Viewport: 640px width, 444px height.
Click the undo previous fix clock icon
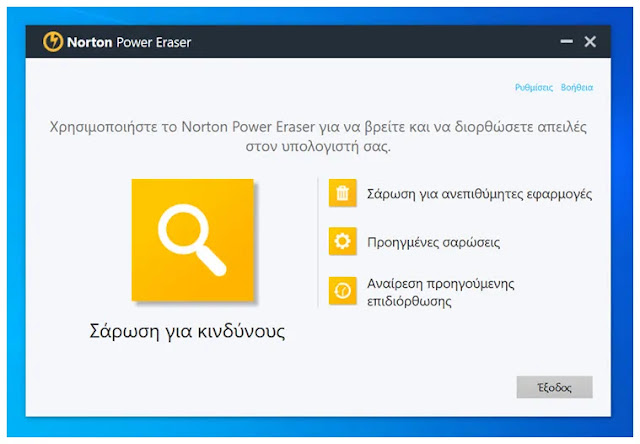point(342,291)
